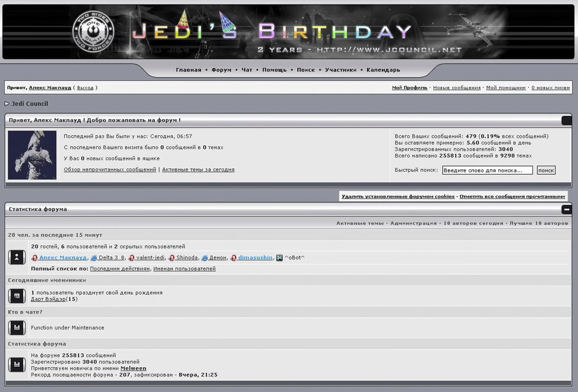Screen dimensions: 578x392
Task: Open birthday user Дарт Вэйдэр profile
Action: [48, 299]
